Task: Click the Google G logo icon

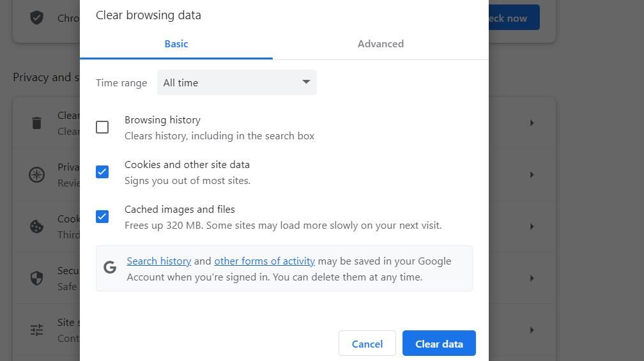Action: 110,268
